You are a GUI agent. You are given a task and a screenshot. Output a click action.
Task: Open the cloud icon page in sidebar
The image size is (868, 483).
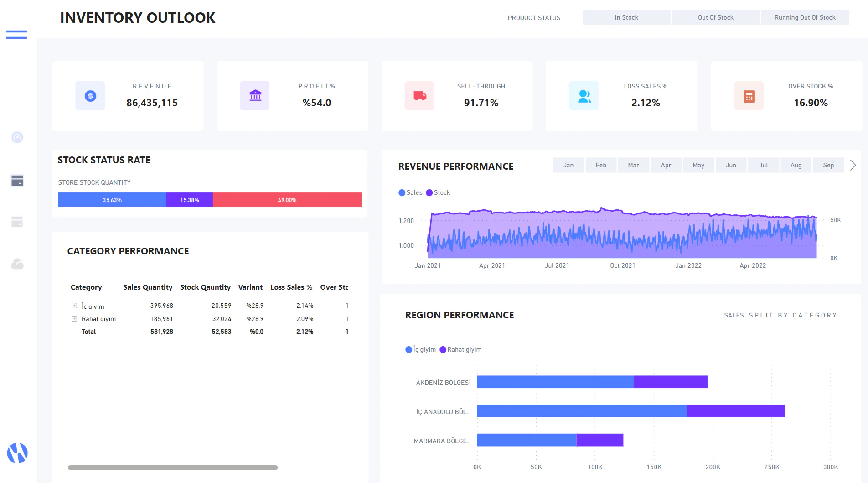pos(17,264)
